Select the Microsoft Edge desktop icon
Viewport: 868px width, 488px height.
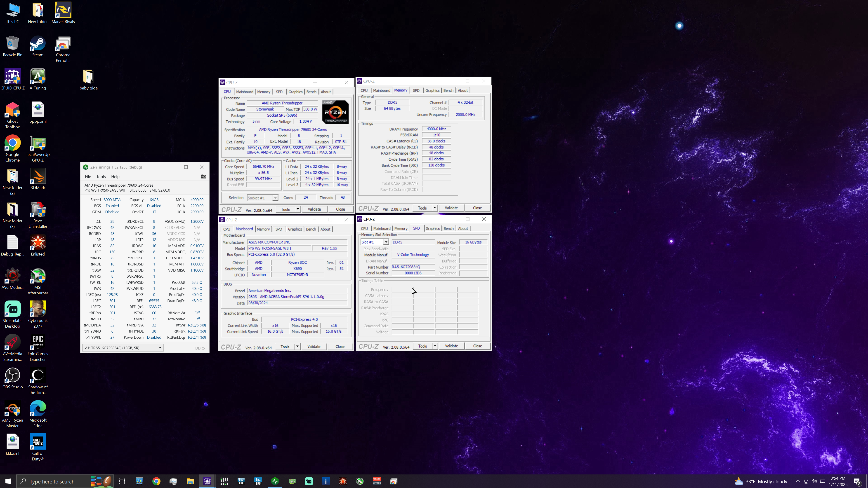[38, 414]
